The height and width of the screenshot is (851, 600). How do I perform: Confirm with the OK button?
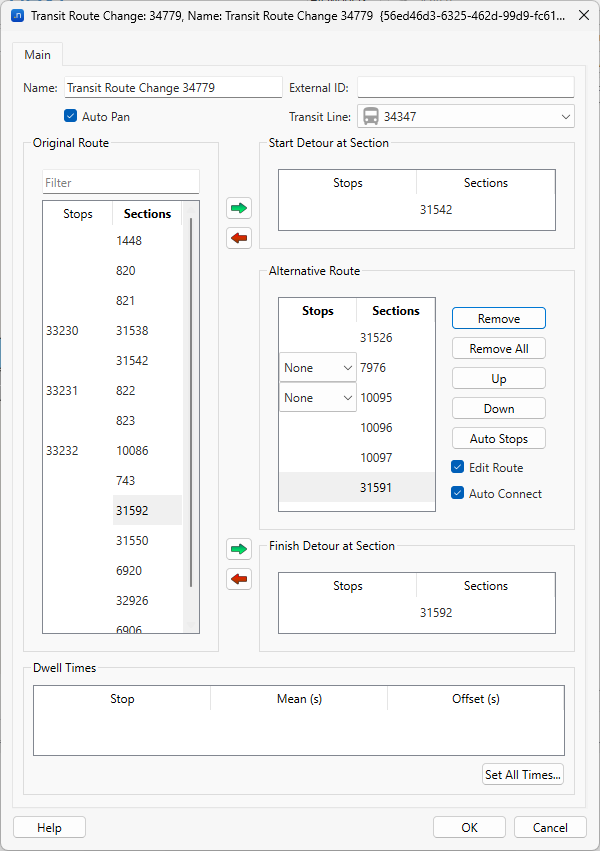(x=469, y=828)
